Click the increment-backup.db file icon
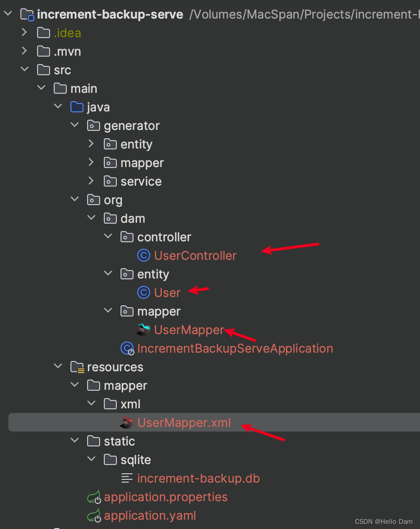 click(127, 478)
